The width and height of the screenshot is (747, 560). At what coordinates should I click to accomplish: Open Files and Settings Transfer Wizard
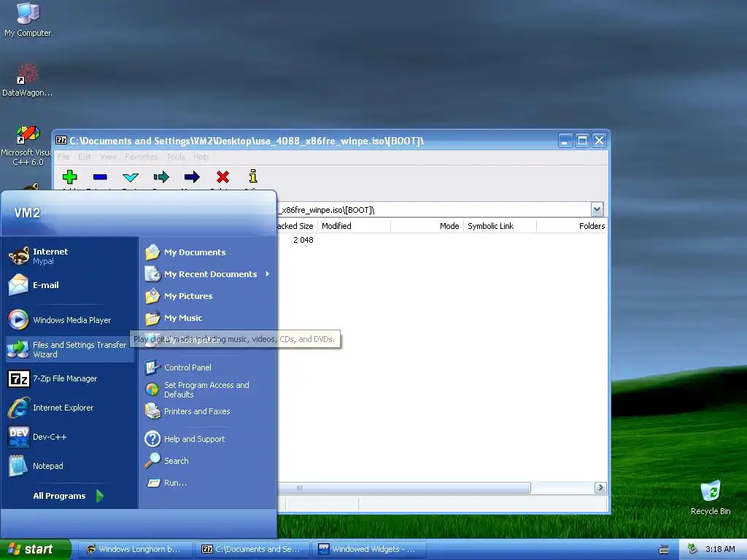pos(70,349)
